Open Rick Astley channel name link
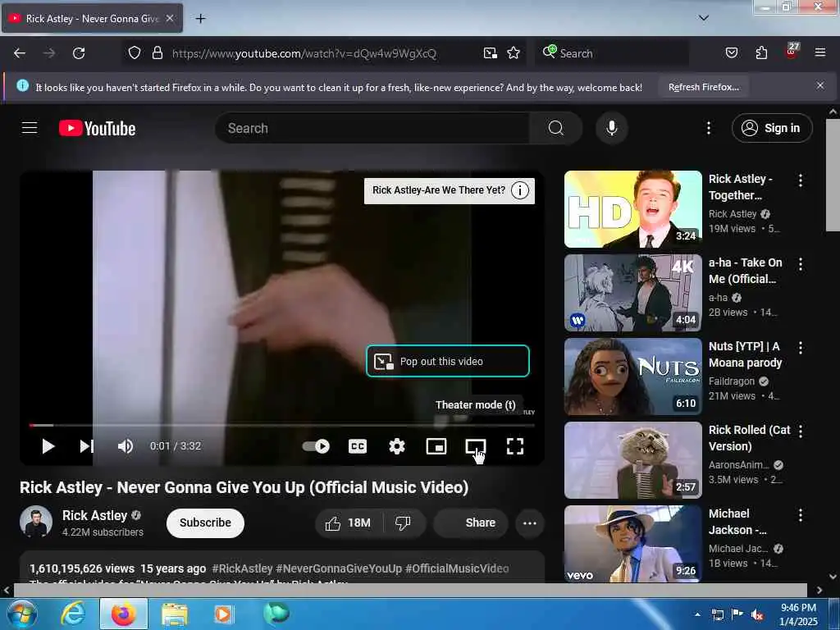Image resolution: width=840 pixels, height=630 pixels. 94,515
